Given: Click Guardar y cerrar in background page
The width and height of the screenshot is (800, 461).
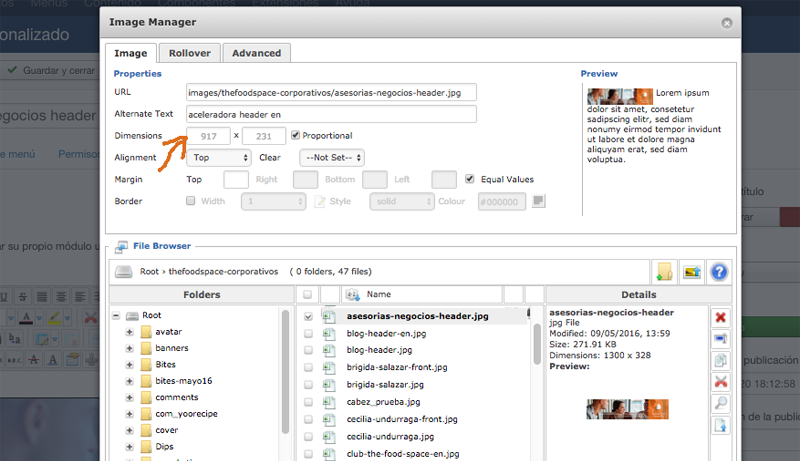Looking at the screenshot, I should [x=51, y=70].
